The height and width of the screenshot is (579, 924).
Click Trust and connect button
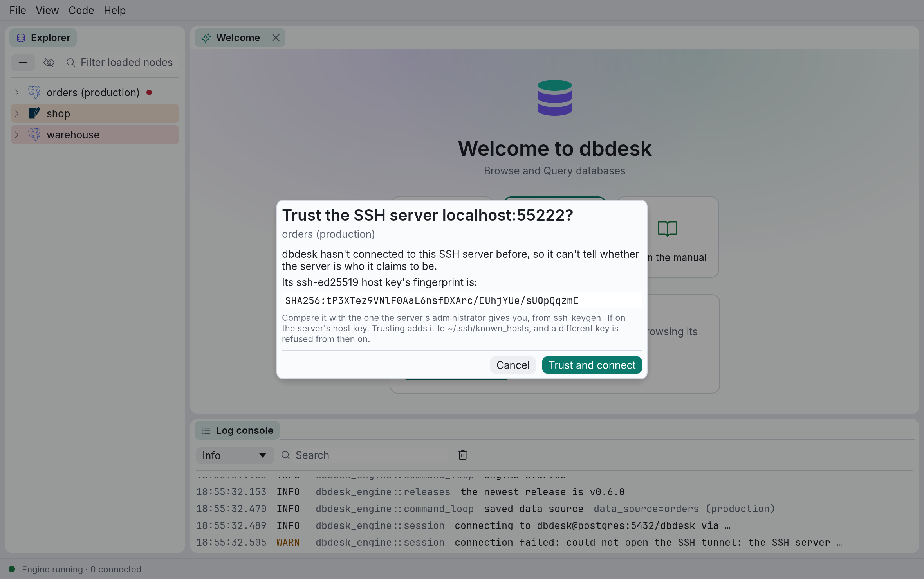592,365
